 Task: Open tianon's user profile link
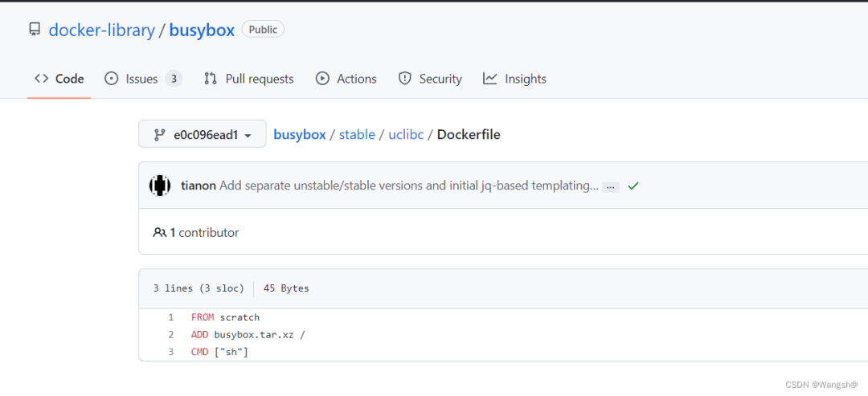(x=199, y=186)
